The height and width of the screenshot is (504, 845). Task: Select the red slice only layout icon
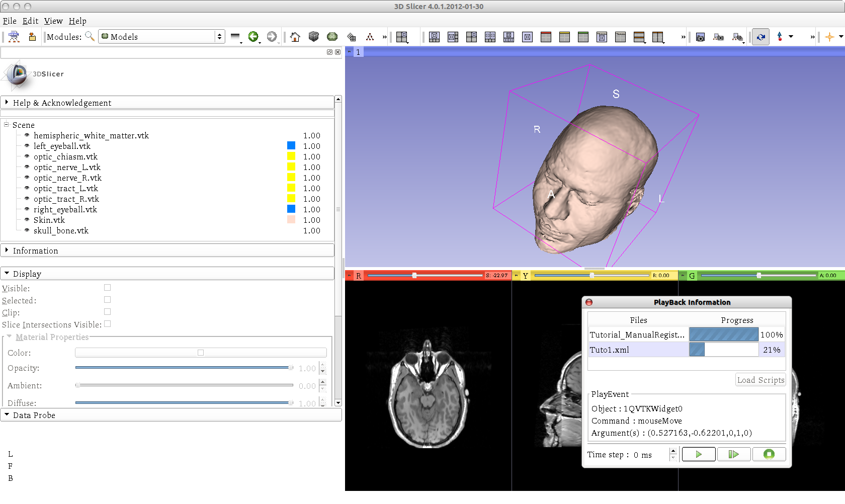(x=546, y=37)
